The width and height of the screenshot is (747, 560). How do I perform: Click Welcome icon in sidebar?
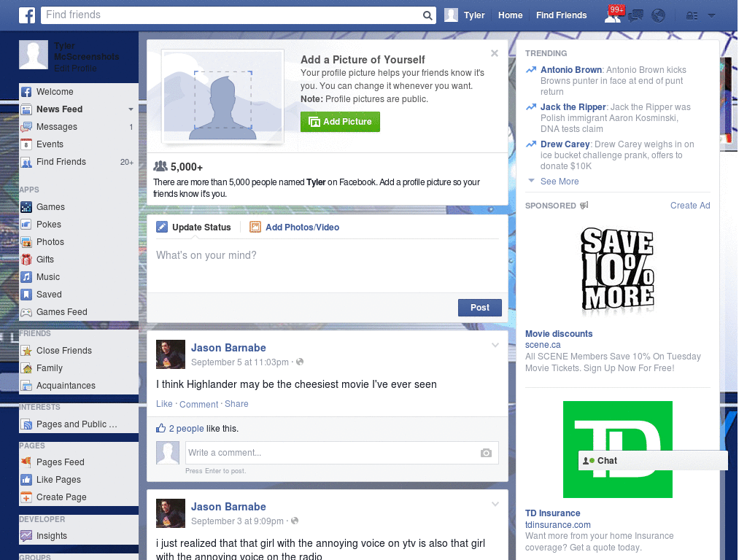pyautogui.click(x=26, y=92)
